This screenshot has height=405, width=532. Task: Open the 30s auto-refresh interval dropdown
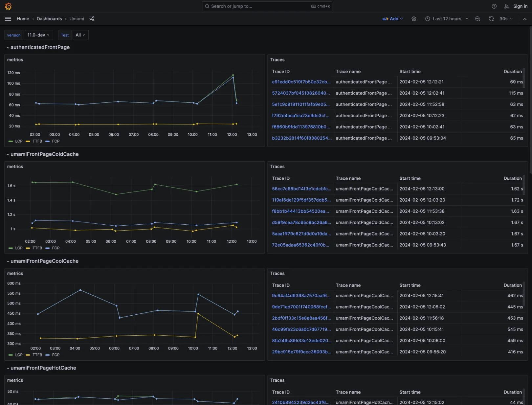[x=506, y=19]
